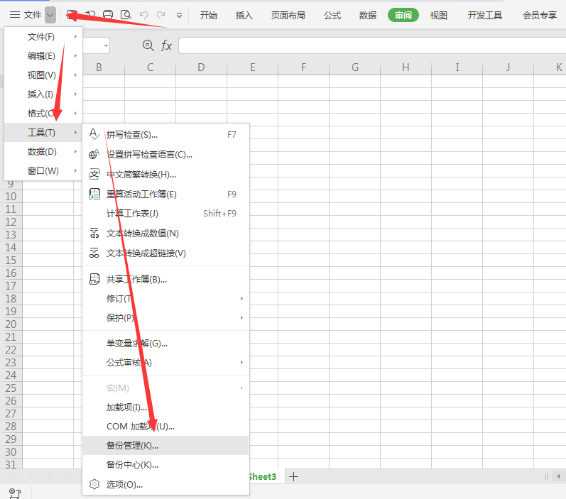
Task: Choose 拼写检查(S)... from the tools menu
Action: click(x=166, y=135)
